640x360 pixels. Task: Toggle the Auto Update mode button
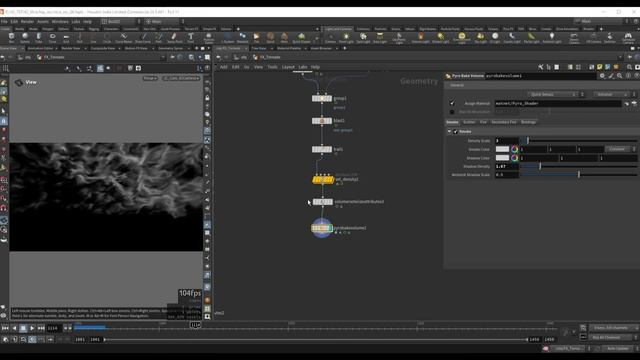(x=618, y=349)
